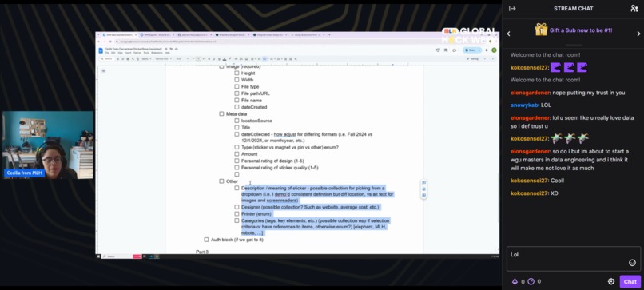The image size is (644, 290).
Task: Open the Extensions menu in Docs
Action: (157, 53)
